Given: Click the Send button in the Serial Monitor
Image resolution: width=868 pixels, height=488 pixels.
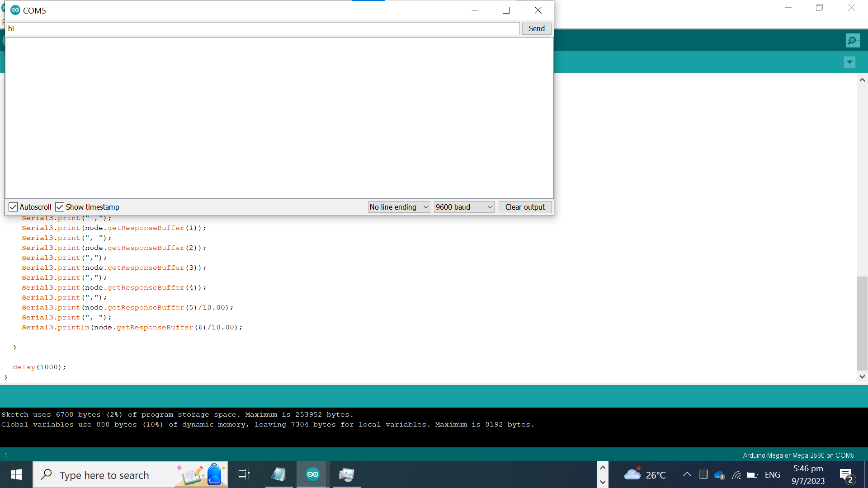Looking at the screenshot, I should click(536, 28).
